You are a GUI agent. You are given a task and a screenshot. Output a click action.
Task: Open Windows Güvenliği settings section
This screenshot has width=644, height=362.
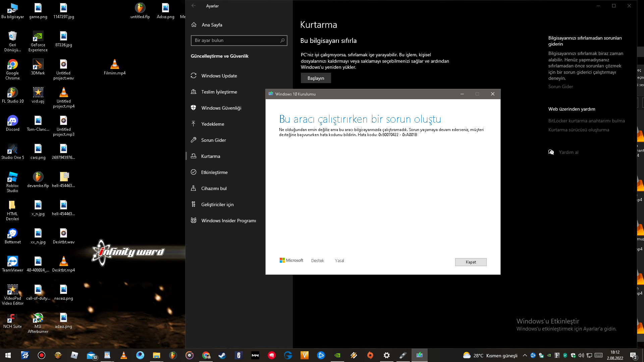(221, 108)
